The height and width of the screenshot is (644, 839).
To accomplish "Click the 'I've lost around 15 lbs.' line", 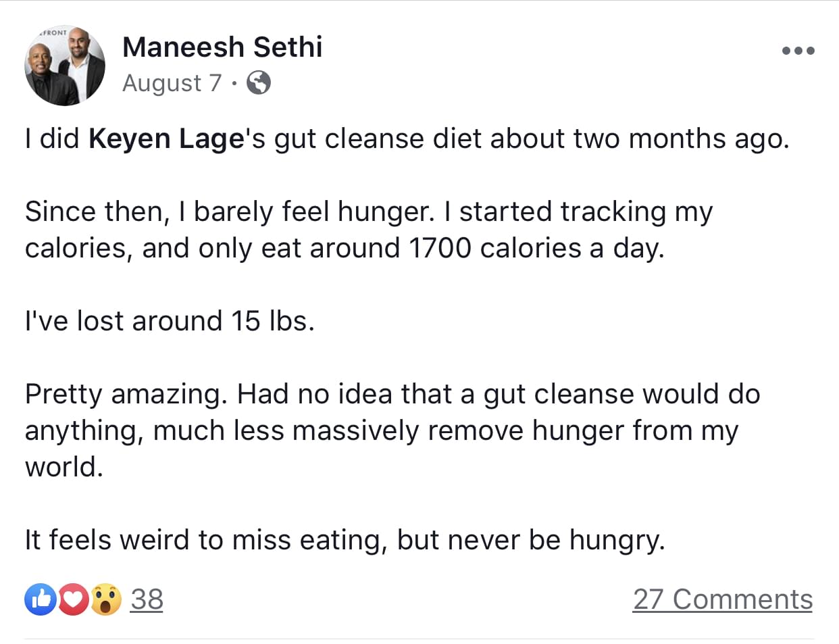I will (x=170, y=321).
